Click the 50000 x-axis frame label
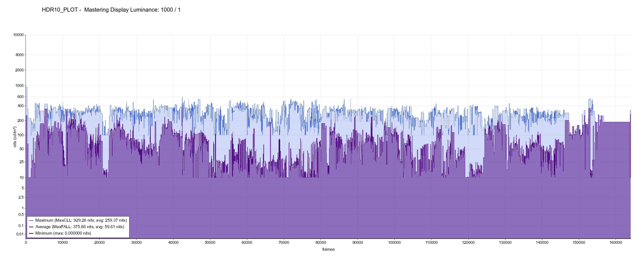Screen dimensions: 644x258 [x=210, y=243]
